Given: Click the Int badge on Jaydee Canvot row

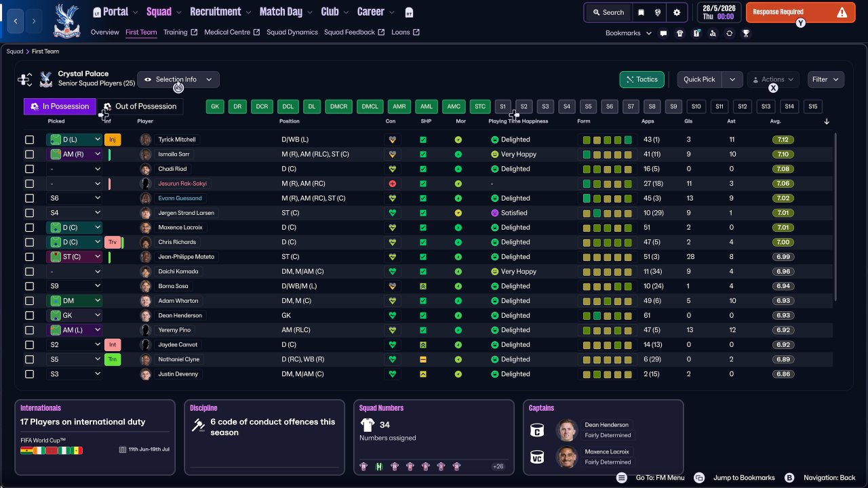Looking at the screenshot, I should click(x=113, y=344).
